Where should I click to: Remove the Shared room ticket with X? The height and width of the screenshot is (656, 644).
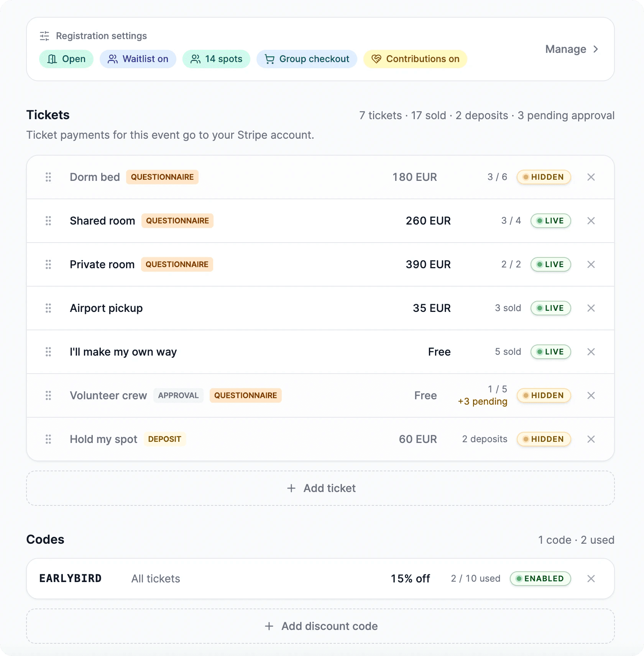click(591, 221)
